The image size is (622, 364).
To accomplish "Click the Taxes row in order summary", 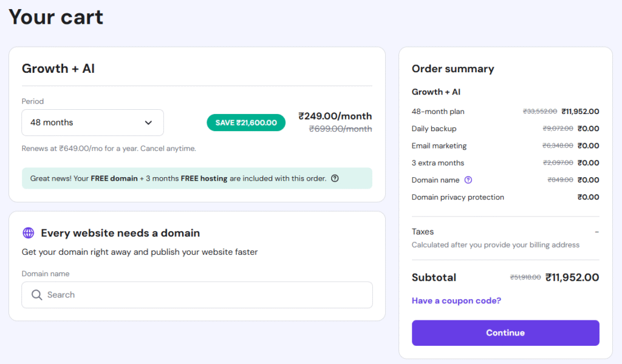I will pyautogui.click(x=423, y=232).
